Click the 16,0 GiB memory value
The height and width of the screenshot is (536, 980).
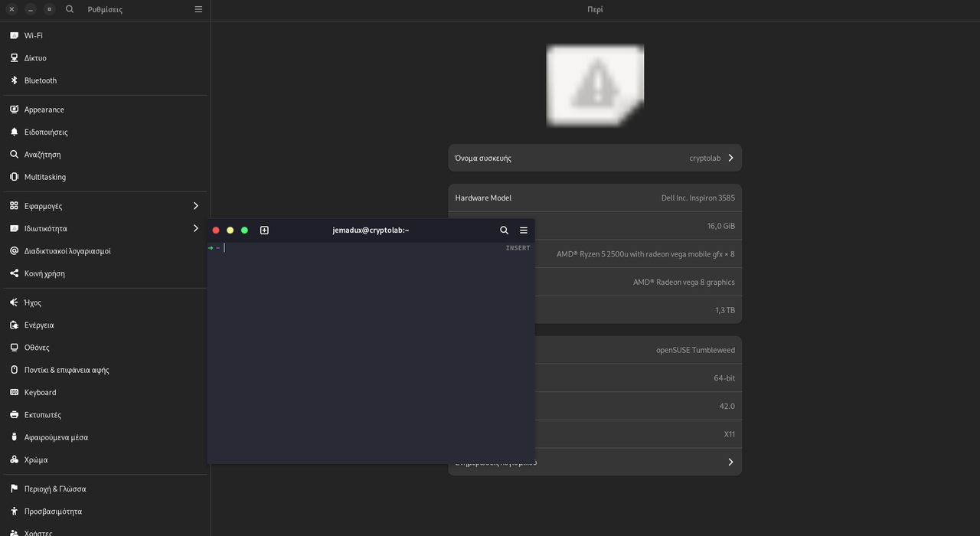(x=721, y=226)
